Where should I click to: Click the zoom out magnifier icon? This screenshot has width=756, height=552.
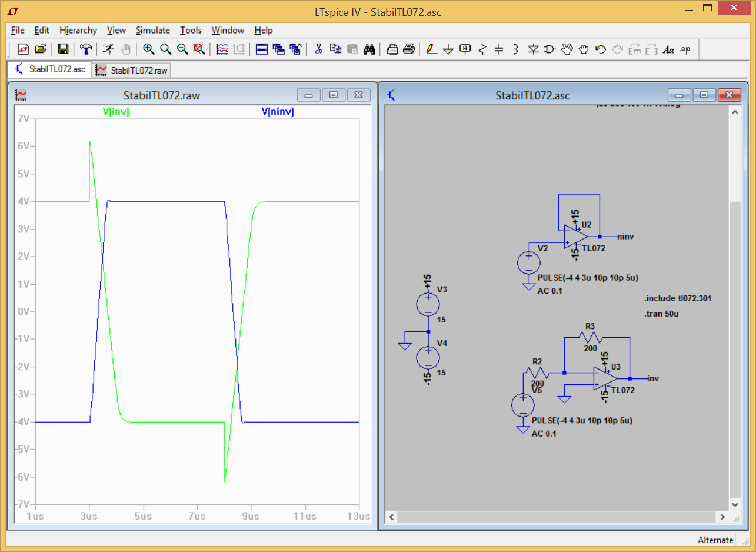(183, 49)
